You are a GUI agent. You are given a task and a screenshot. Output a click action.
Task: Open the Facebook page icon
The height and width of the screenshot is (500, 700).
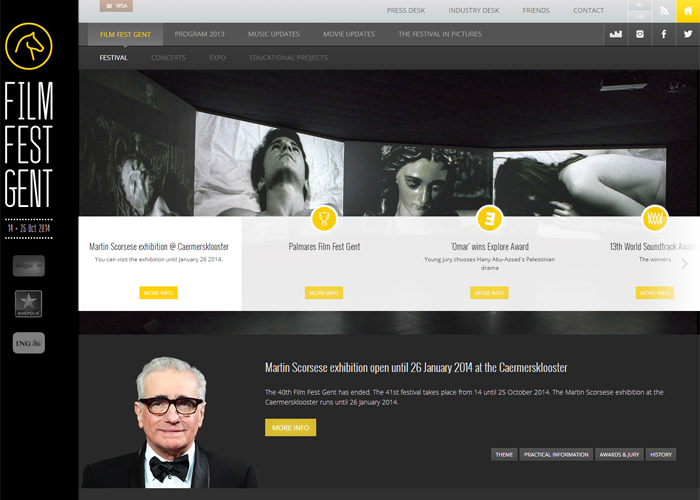coord(664,34)
